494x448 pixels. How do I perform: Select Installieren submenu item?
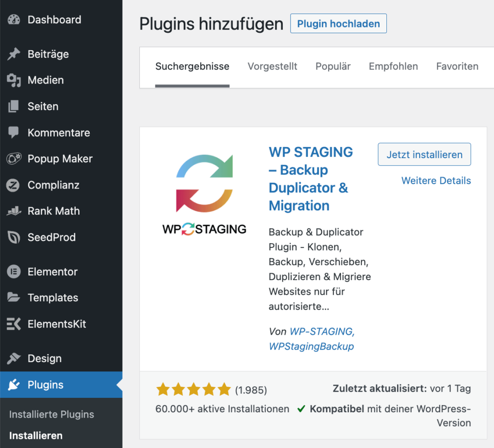[x=36, y=435]
